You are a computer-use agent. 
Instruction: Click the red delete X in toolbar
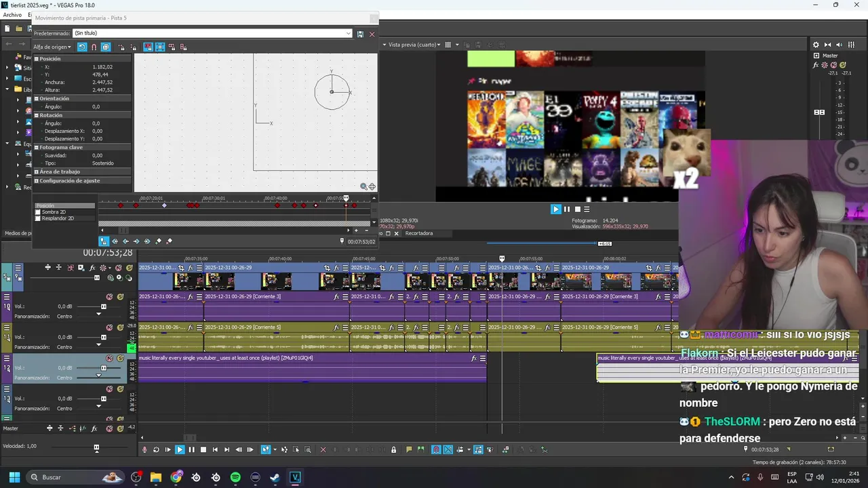click(x=323, y=449)
